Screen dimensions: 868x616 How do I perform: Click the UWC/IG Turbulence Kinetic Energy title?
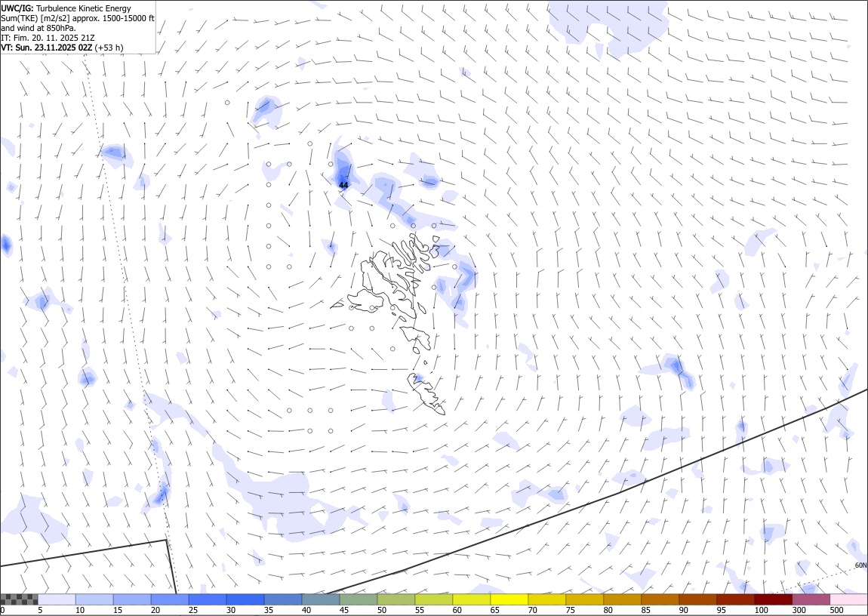66,8
